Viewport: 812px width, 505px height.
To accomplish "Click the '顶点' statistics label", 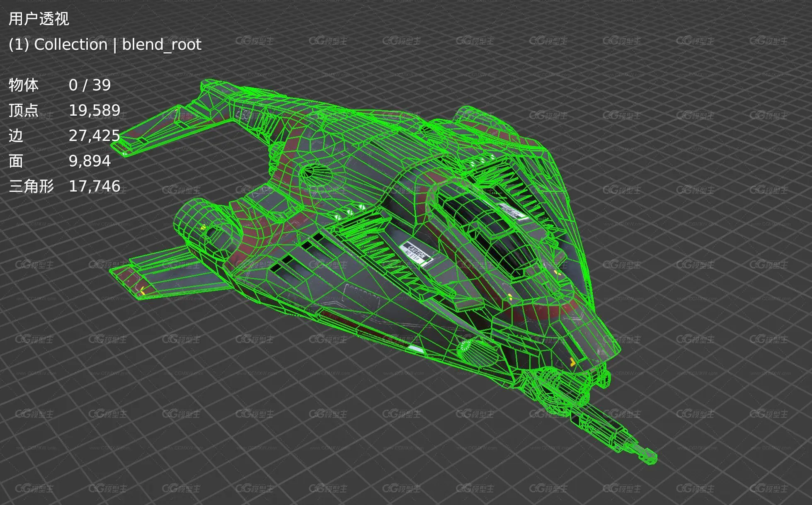I will (x=24, y=110).
